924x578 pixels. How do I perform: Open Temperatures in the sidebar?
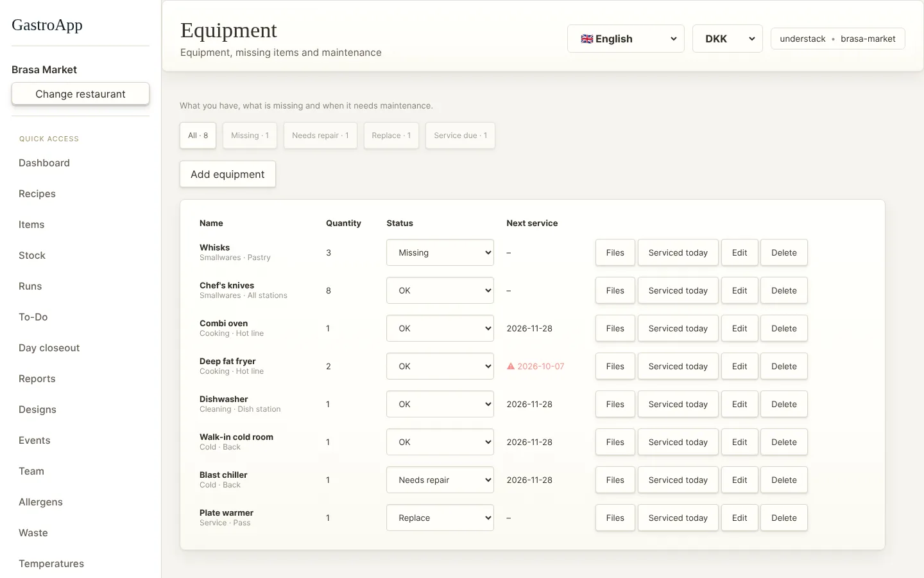click(51, 564)
